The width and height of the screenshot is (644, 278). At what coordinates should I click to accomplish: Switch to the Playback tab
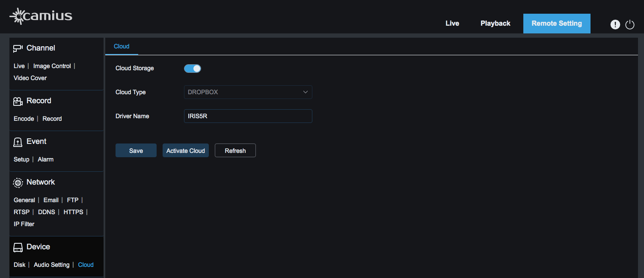click(x=495, y=24)
